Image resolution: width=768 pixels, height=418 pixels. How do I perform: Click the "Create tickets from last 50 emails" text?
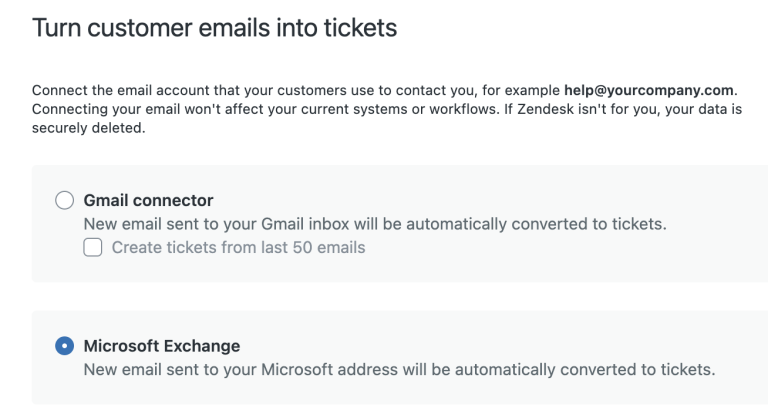(238, 247)
